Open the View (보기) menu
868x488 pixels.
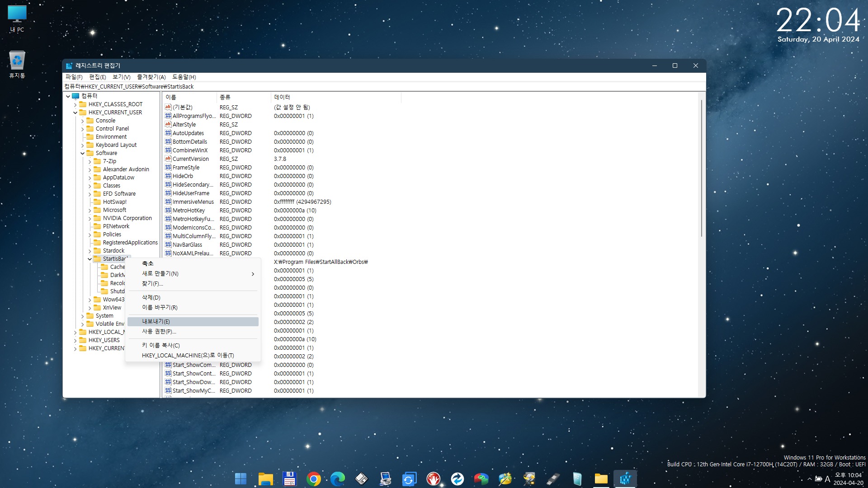pos(122,77)
